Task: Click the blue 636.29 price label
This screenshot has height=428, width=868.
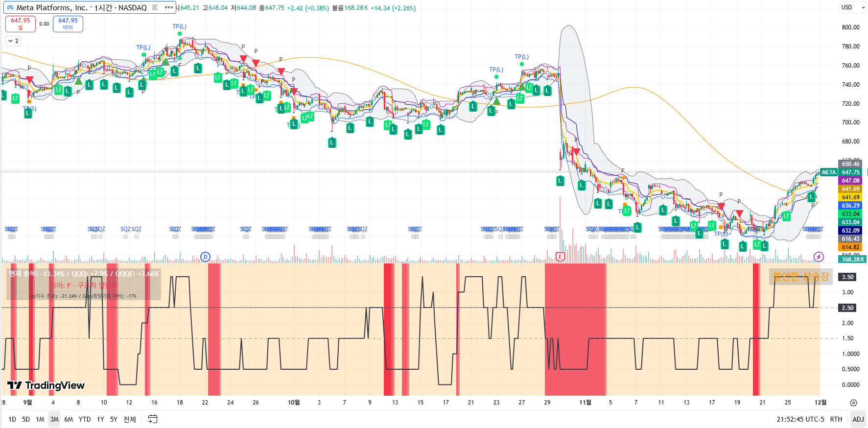Action: (850, 206)
